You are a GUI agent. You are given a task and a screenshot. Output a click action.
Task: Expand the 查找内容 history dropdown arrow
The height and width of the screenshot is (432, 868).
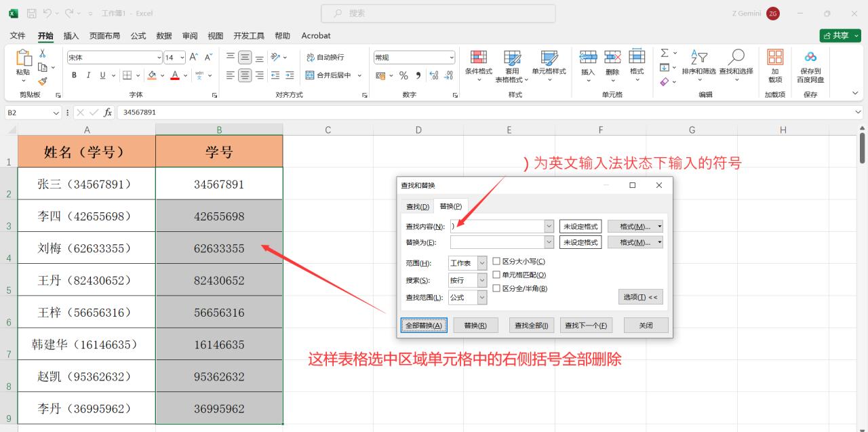[x=549, y=226]
